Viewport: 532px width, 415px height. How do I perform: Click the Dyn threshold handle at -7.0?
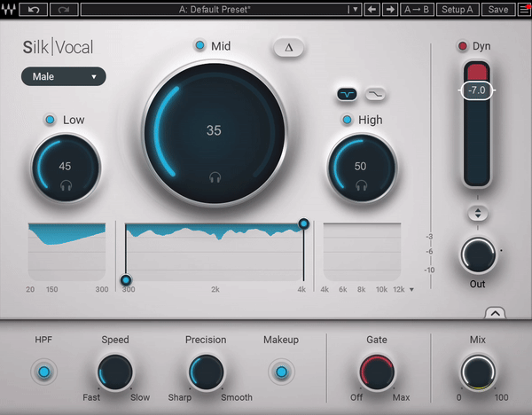click(x=477, y=90)
